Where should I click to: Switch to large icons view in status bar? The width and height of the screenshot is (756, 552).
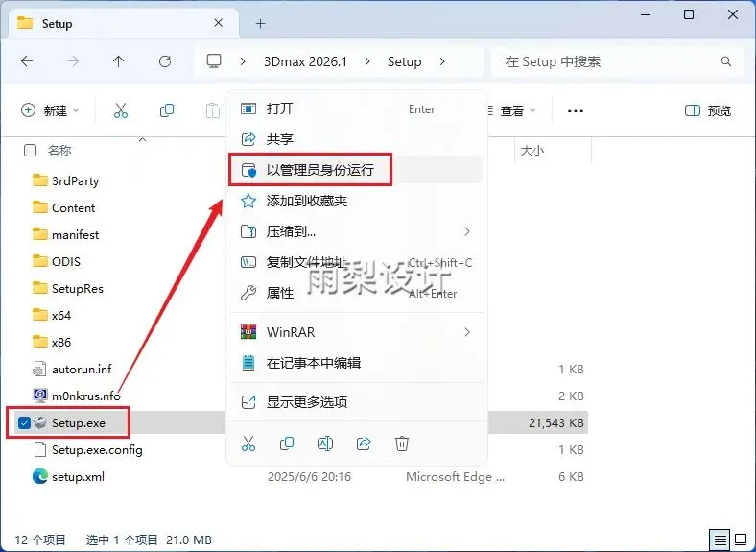click(741, 540)
